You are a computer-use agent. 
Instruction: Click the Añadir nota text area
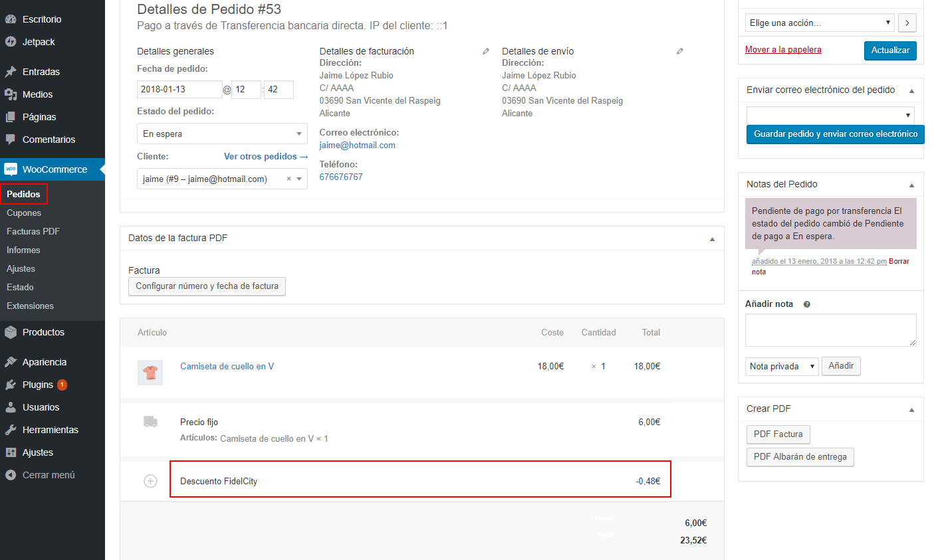click(830, 330)
